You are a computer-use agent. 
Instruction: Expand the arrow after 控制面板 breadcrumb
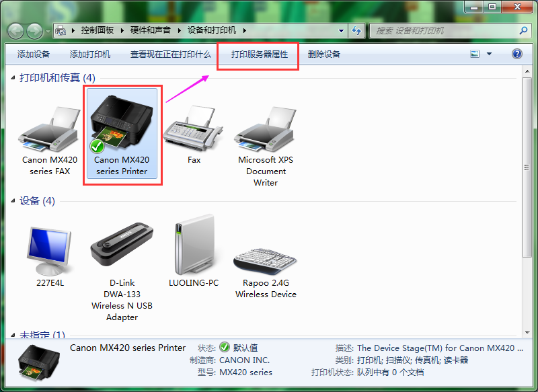(x=122, y=30)
